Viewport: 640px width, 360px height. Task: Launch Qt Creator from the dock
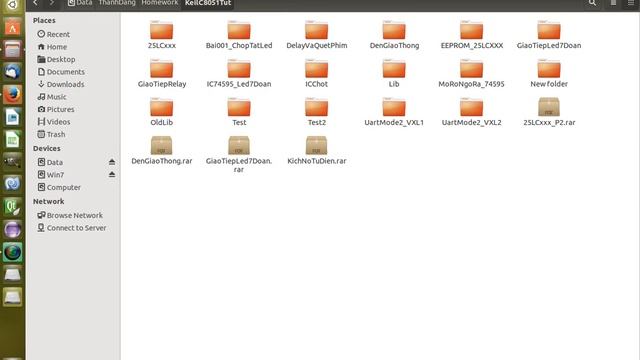click(x=12, y=207)
